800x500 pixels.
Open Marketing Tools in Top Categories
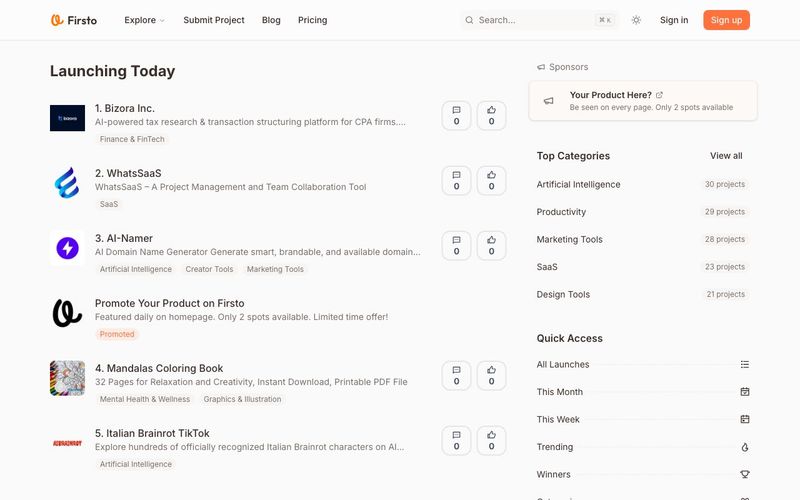coord(643,239)
